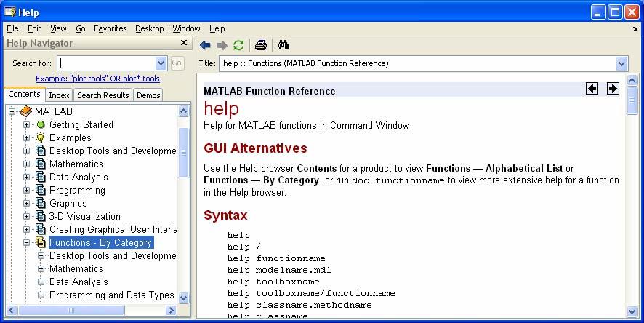Go forward using the gray right arrow
This screenshot has height=323, width=644.
pyautogui.click(x=222, y=45)
